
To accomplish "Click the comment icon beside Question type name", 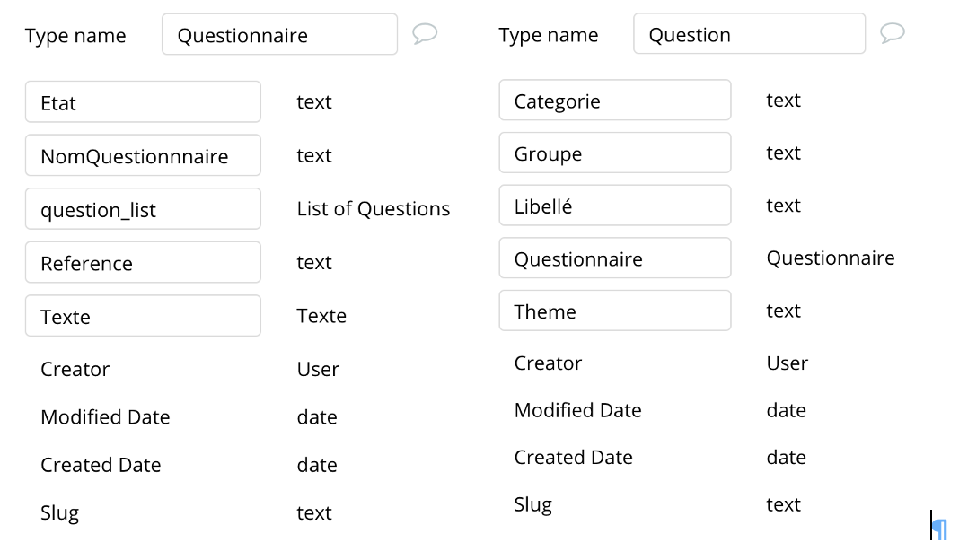I will point(892,33).
